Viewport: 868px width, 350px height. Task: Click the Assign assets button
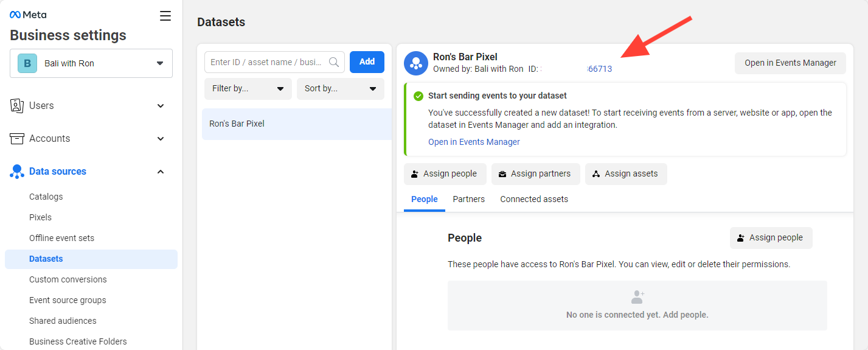[x=626, y=174]
